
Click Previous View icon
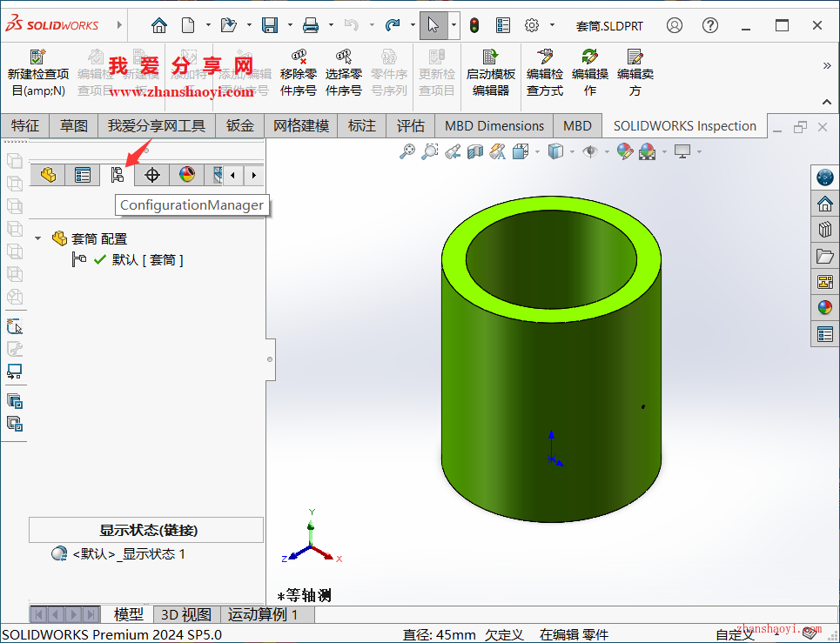(x=452, y=152)
